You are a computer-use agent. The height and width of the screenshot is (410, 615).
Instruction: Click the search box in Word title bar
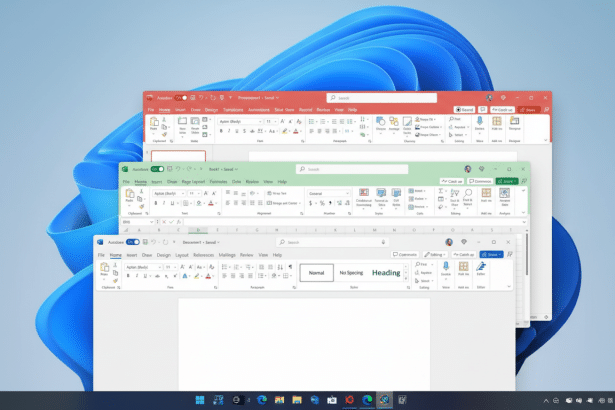[333, 242]
